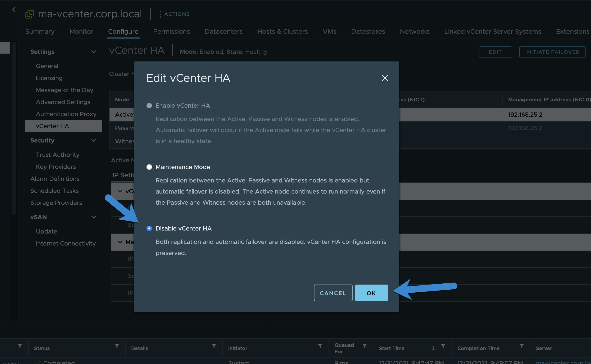Open Alarm Definitions

point(55,179)
